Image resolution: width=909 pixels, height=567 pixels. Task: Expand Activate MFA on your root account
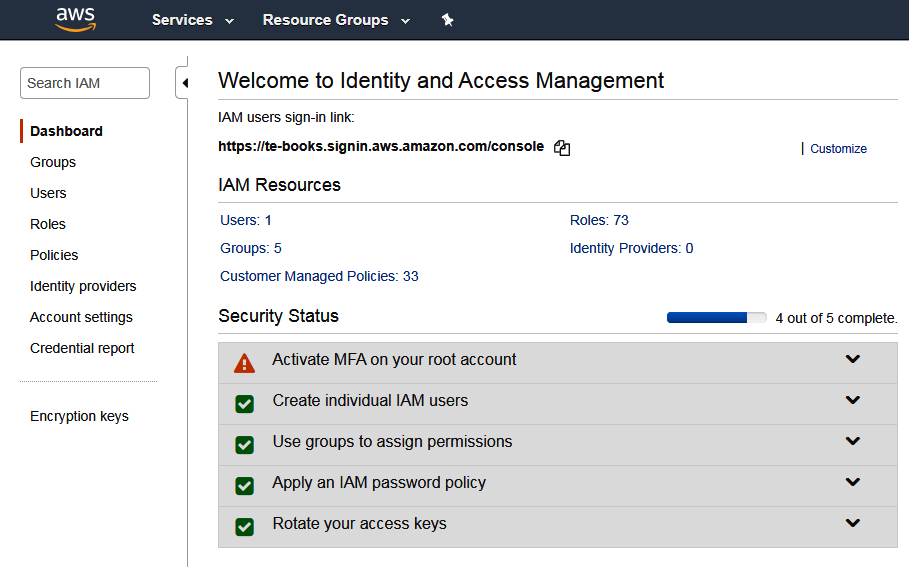[852, 359]
